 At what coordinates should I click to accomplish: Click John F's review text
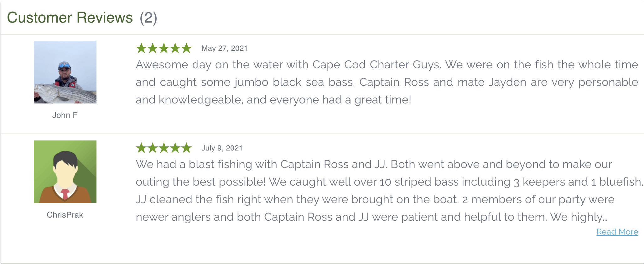point(376,82)
